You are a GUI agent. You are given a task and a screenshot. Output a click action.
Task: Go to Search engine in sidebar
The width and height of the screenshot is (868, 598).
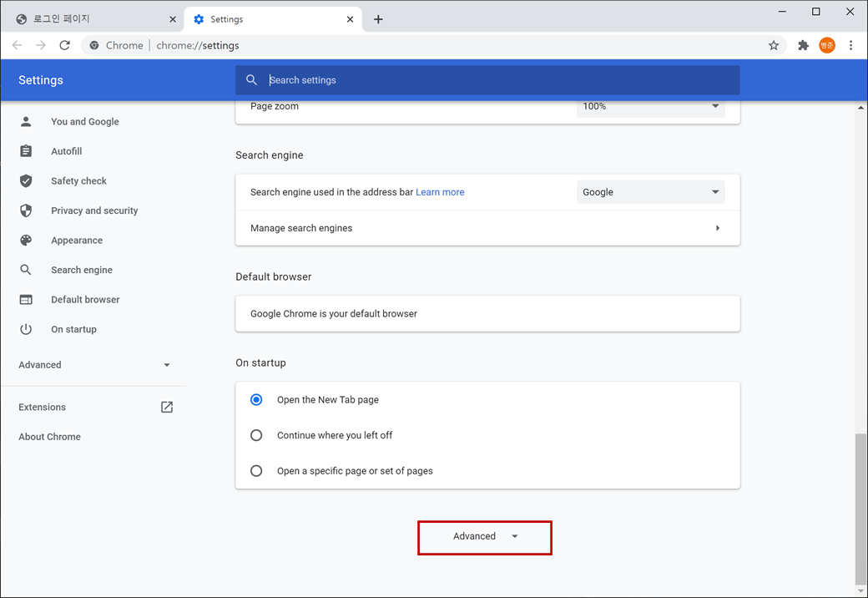82,270
